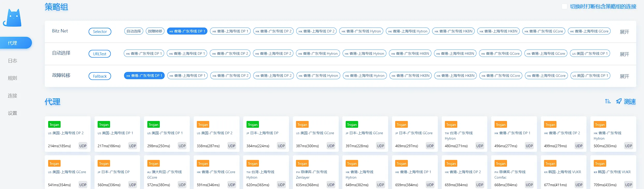Expand the 故障转移 group row
Screen dimensions: 644x189
click(x=624, y=76)
